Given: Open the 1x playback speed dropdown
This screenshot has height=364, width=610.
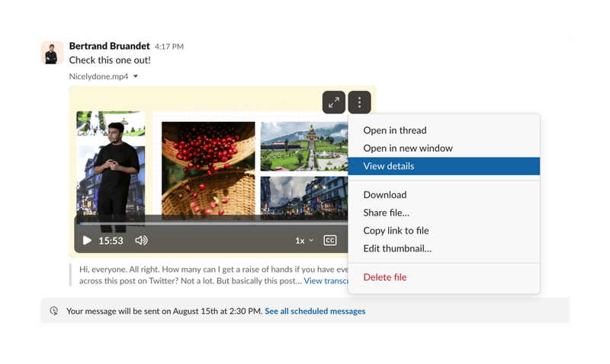Looking at the screenshot, I should click(304, 241).
